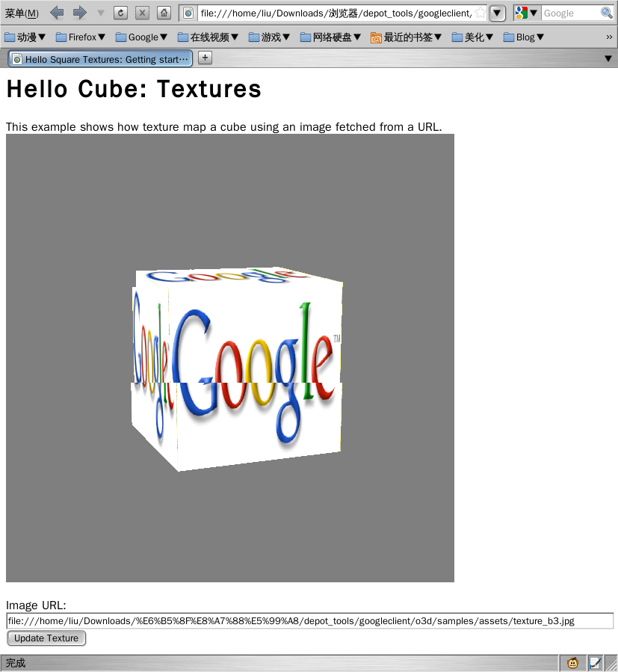Expand the 动漫 bookmarks folder
Screen dimensions: 618x672
(x=25, y=37)
